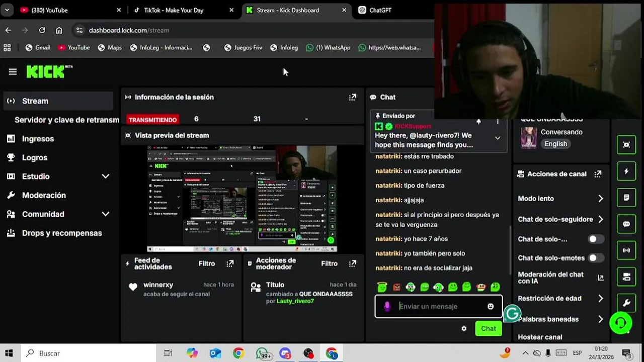Switch to the TikTok - Make Your Day tab
Viewport: 644px width, 362px height.
184,10
